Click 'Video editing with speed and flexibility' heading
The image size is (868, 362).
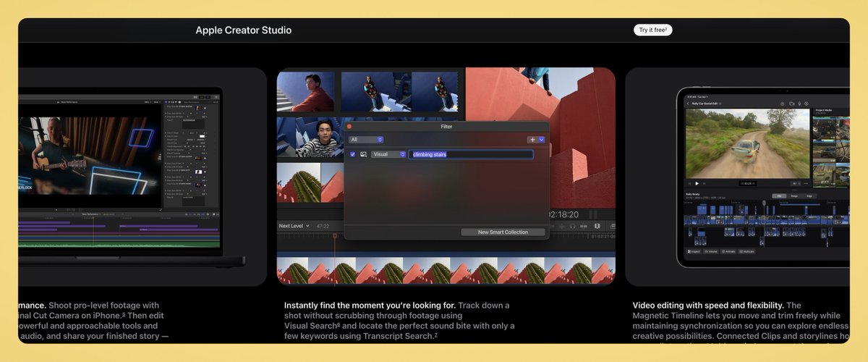708,306
